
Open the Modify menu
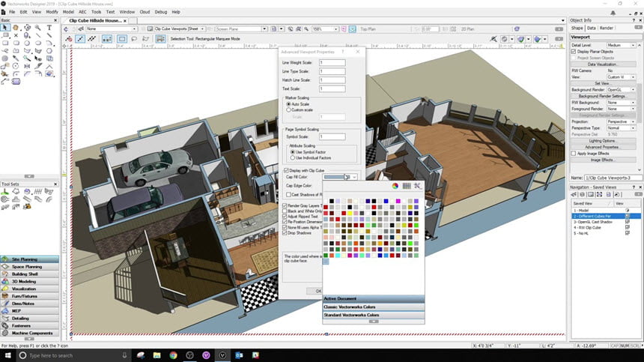[x=52, y=12]
